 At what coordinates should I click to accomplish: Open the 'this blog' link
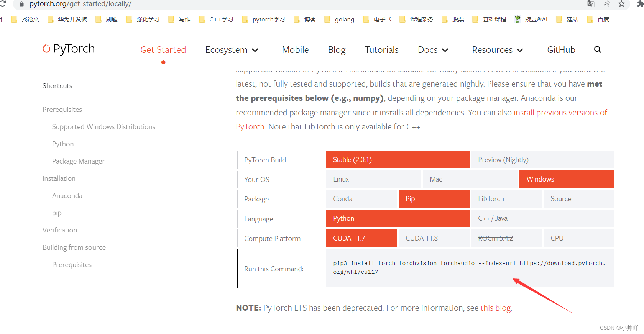pyautogui.click(x=495, y=308)
